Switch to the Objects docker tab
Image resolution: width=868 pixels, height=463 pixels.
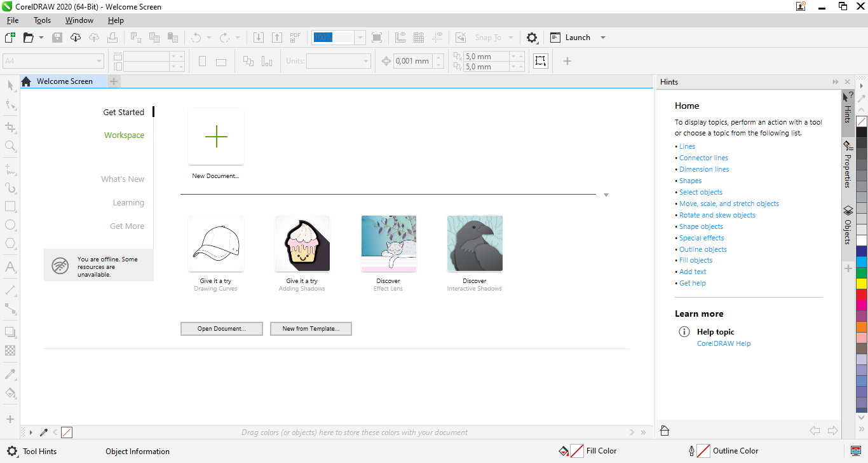tap(848, 225)
